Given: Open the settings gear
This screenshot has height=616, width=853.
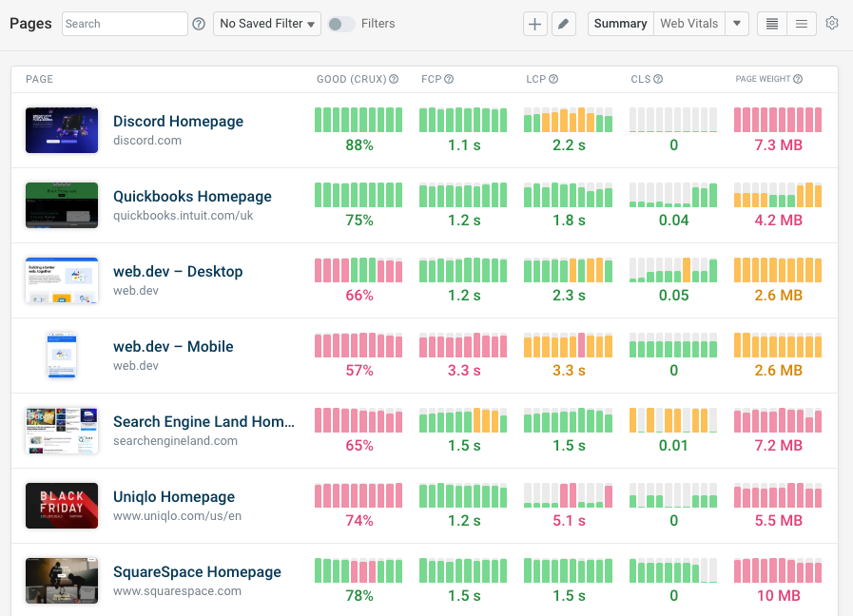Looking at the screenshot, I should coord(832,23).
